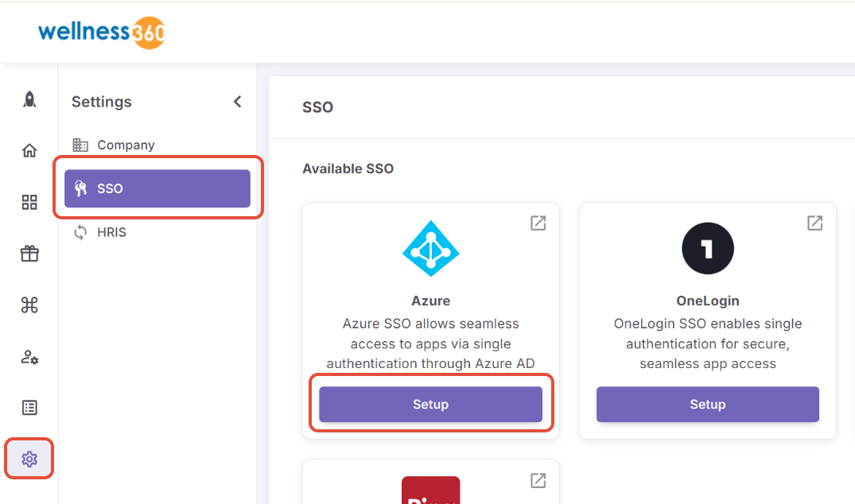855x504 pixels.
Task: Click the SSO keys icon
Action: (x=80, y=188)
